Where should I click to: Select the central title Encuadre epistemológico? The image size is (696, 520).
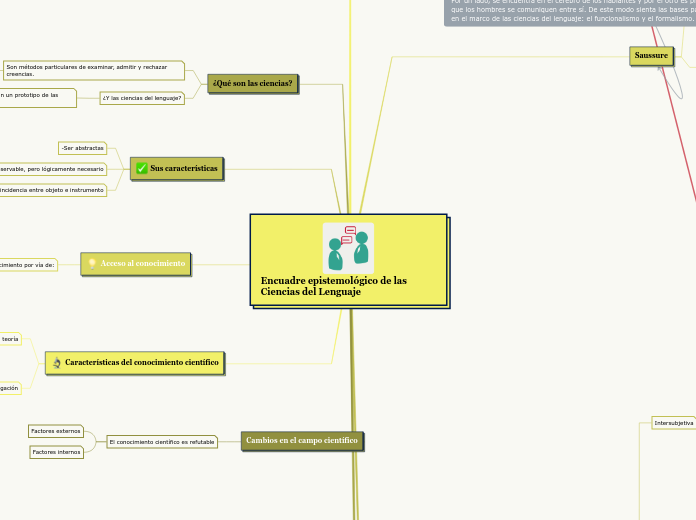click(334, 286)
